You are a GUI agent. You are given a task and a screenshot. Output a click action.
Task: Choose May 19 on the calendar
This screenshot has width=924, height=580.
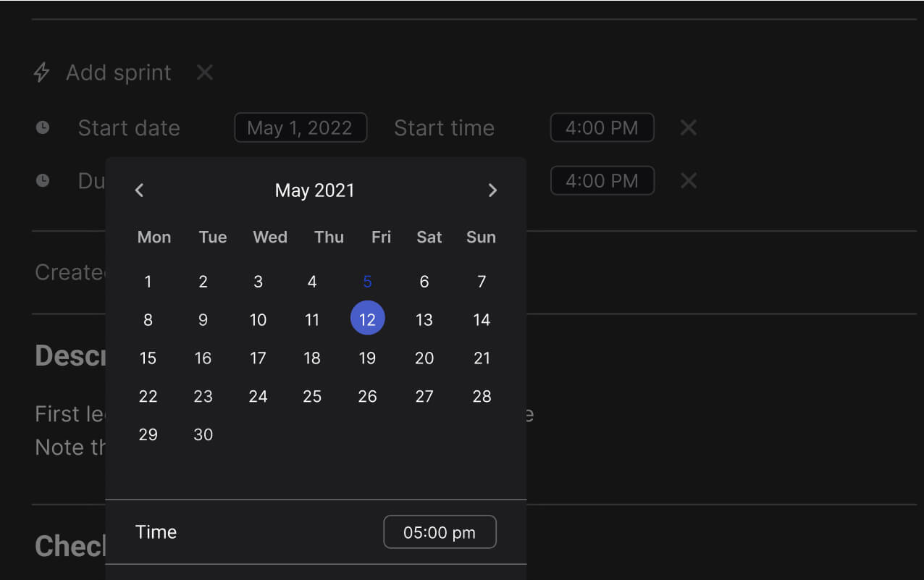click(367, 358)
